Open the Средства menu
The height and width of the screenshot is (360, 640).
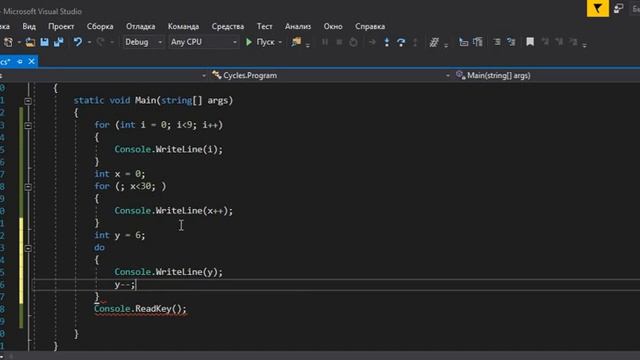click(228, 27)
